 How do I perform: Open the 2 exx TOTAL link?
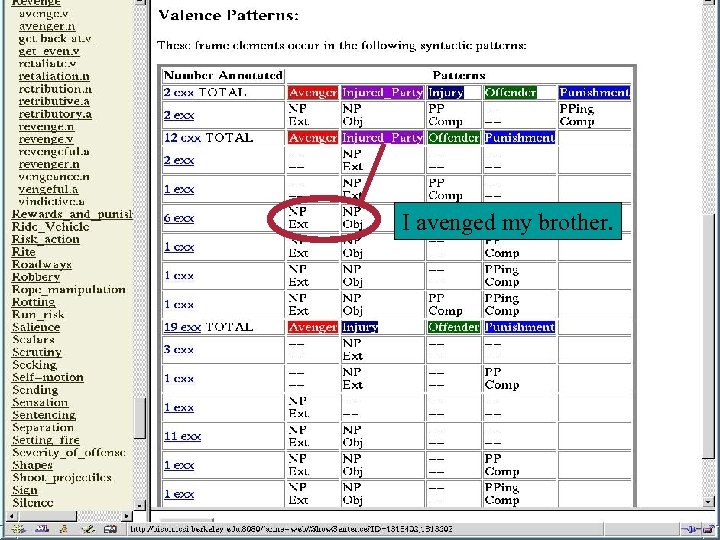coord(205,92)
